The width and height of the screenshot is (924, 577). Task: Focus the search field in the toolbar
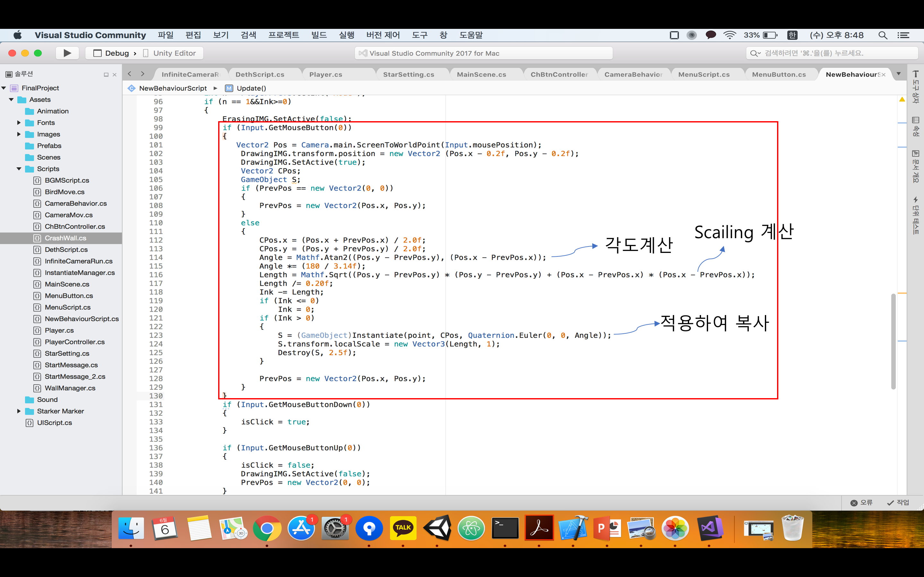(x=832, y=53)
